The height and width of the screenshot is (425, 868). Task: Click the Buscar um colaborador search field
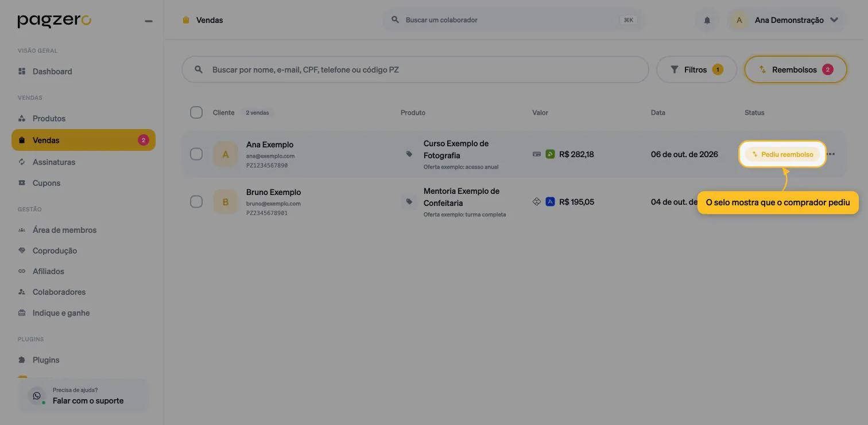tap(513, 20)
